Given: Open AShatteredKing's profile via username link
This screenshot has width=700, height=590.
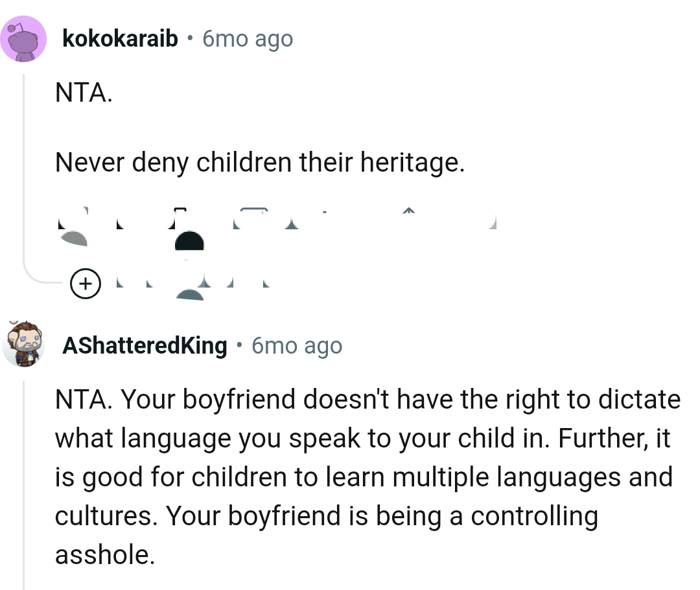Looking at the screenshot, I should (x=143, y=345).
